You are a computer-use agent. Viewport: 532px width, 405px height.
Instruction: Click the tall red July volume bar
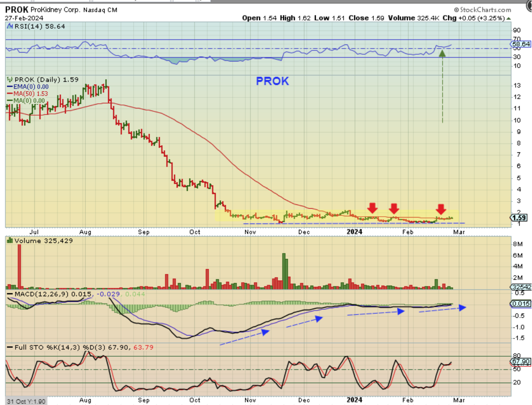pyautogui.click(x=19, y=267)
